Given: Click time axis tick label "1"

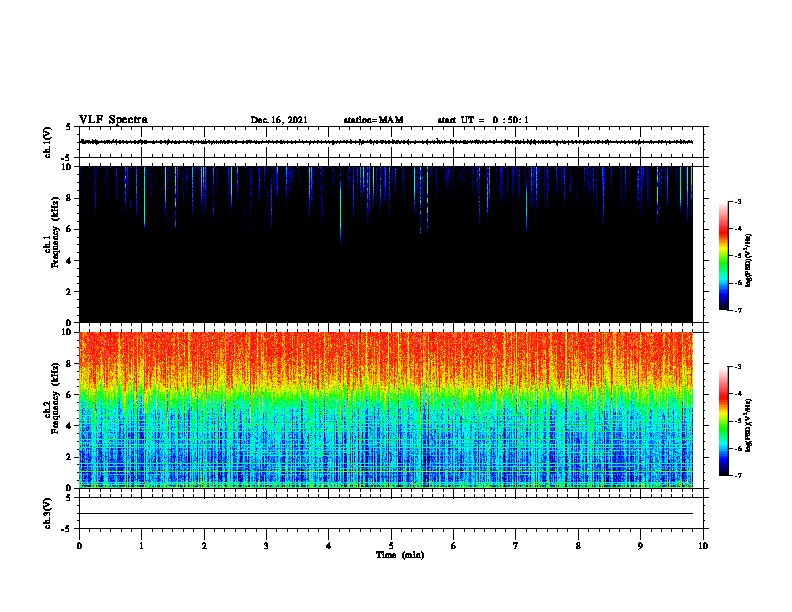Looking at the screenshot, I should pos(141,546).
